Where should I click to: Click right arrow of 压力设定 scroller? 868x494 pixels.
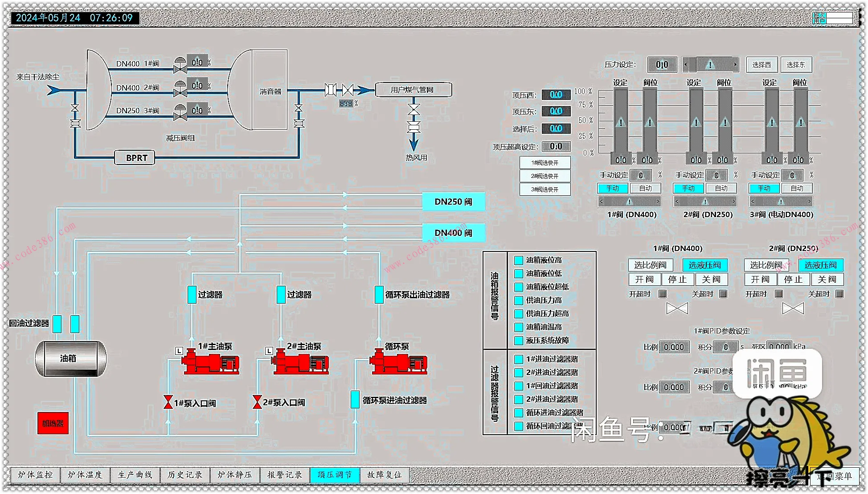[735, 65]
